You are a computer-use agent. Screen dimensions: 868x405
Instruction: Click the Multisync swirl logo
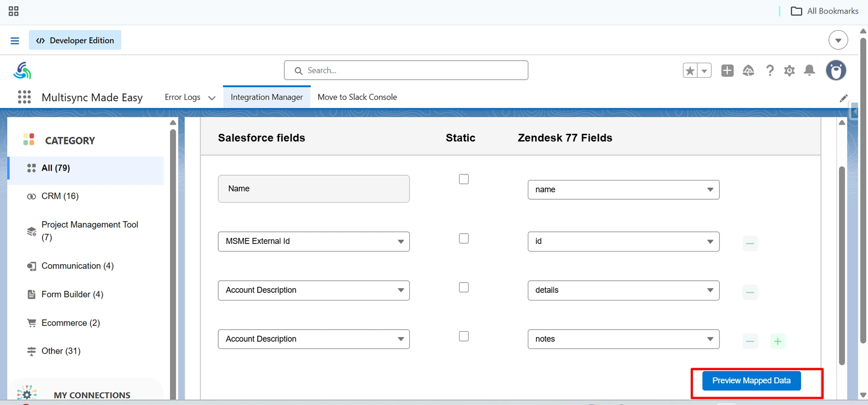[x=22, y=71]
